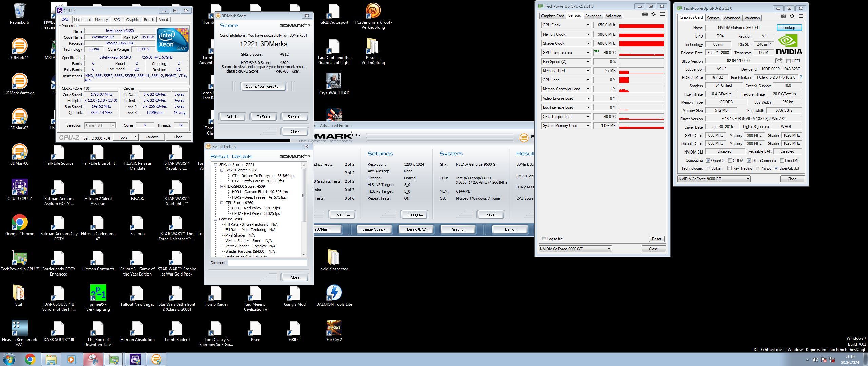
Task: Open the GPU selector dropdown in Graphics Card window
Action: (x=714, y=179)
